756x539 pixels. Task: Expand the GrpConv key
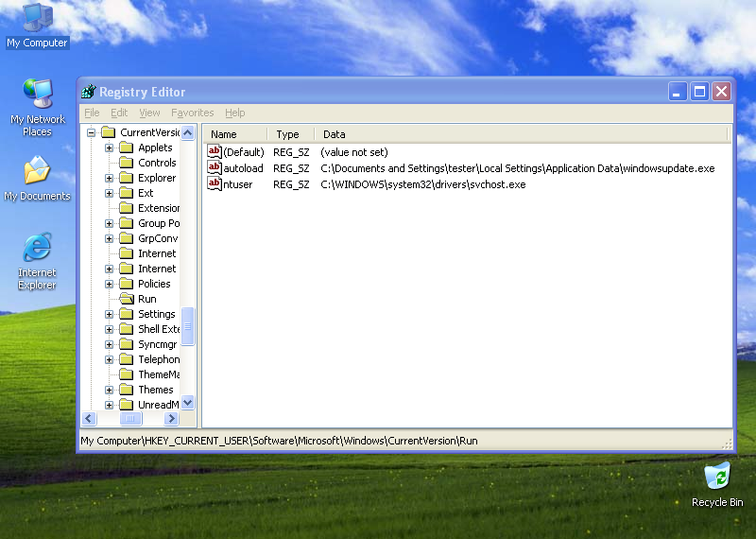click(109, 238)
